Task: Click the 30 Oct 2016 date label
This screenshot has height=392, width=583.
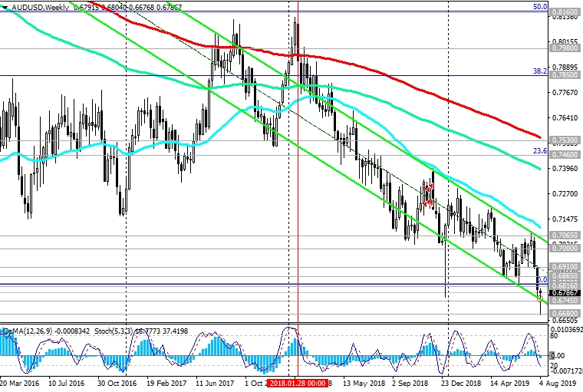Action: tap(117, 383)
